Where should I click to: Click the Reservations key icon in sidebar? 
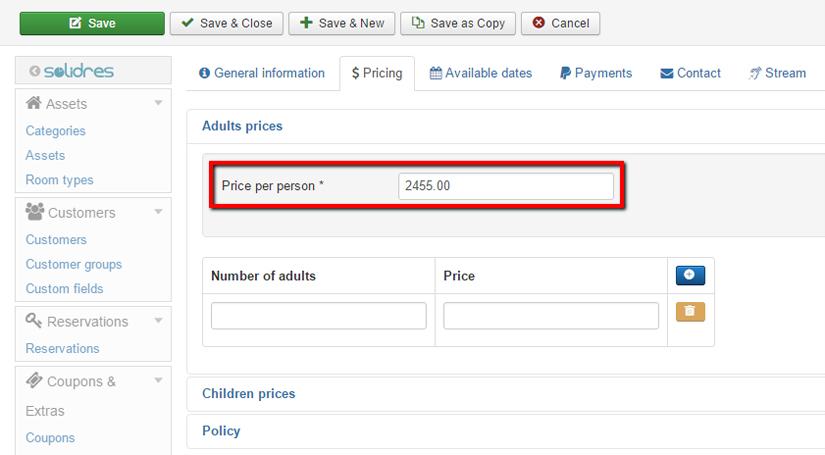pos(34,320)
